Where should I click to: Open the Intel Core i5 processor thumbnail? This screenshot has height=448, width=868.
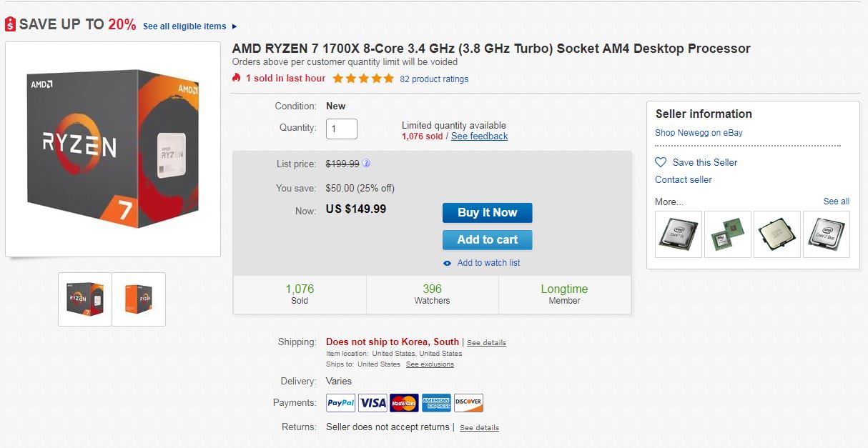679,234
